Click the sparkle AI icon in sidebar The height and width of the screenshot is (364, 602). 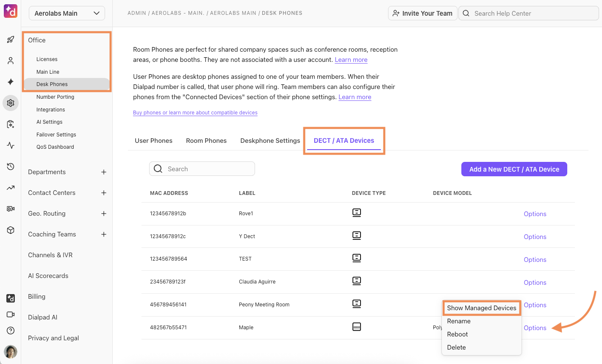tap(11, 82)
